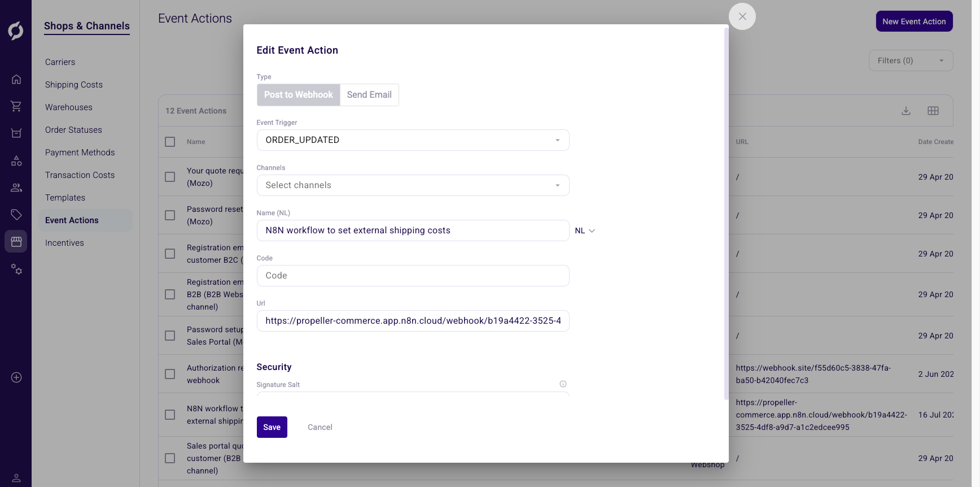Toggle the select-all checkbox in table header
Image resolution: width=980 pixels, height=487 pixels.
point(170,142)
